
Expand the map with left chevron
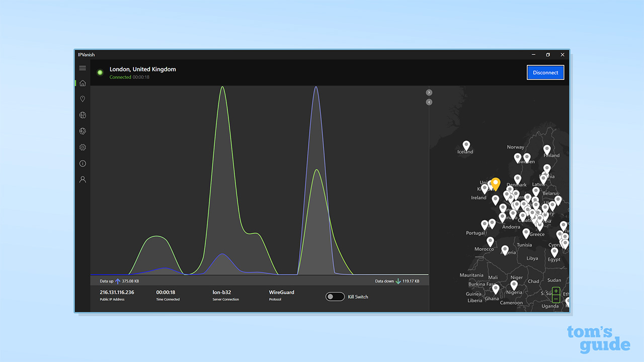pos(429,102)
